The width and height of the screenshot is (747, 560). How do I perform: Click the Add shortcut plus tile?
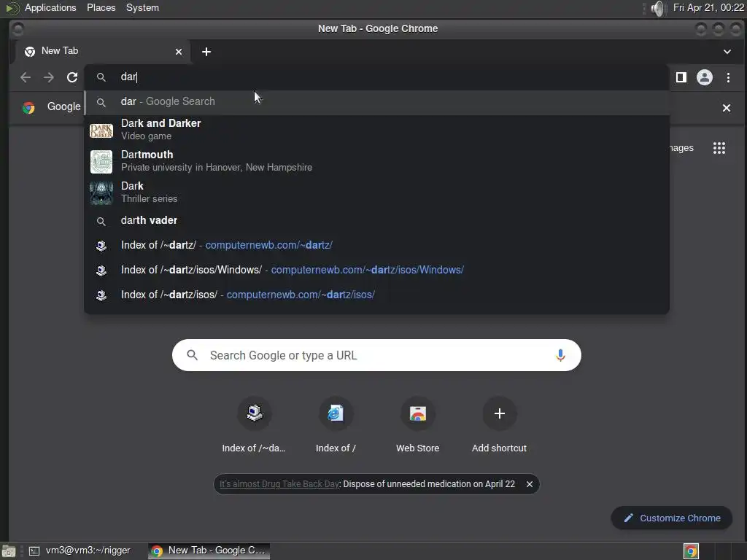tap(499, 424)
